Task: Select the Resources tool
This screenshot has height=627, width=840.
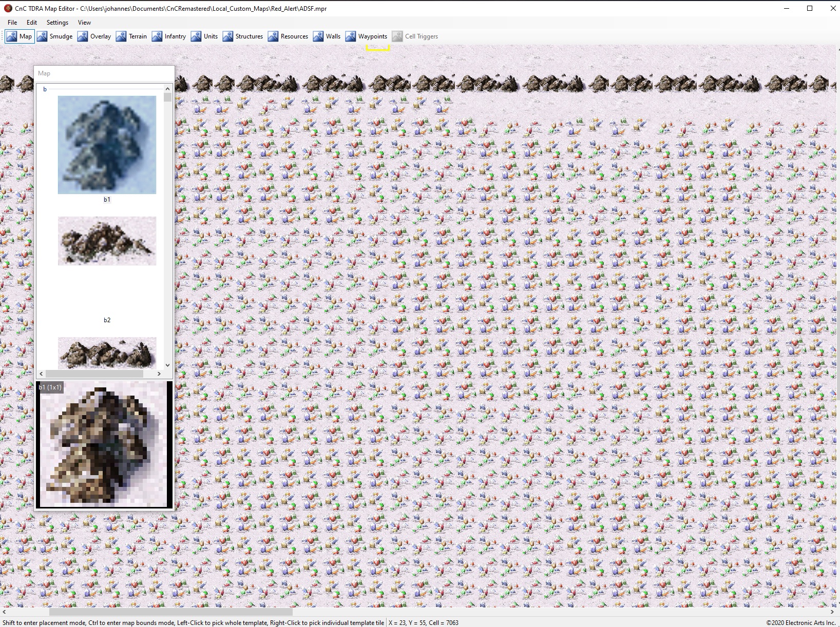Action: pos(289,36)
